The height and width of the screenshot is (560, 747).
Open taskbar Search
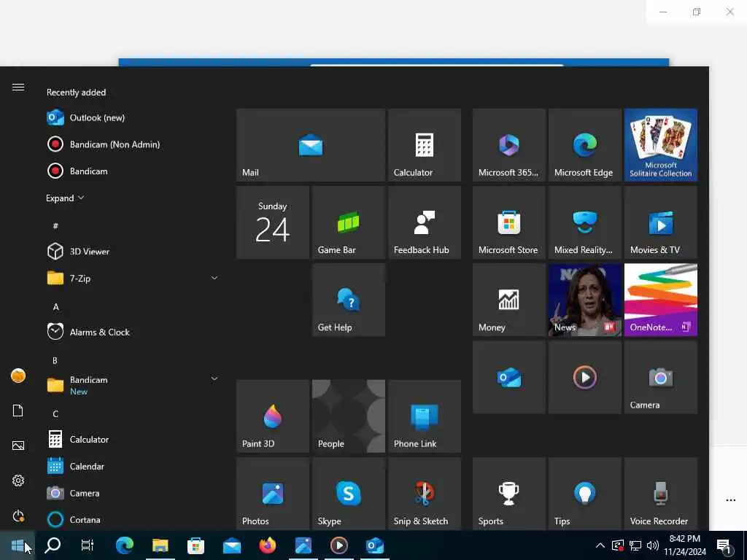click(53, 545)
